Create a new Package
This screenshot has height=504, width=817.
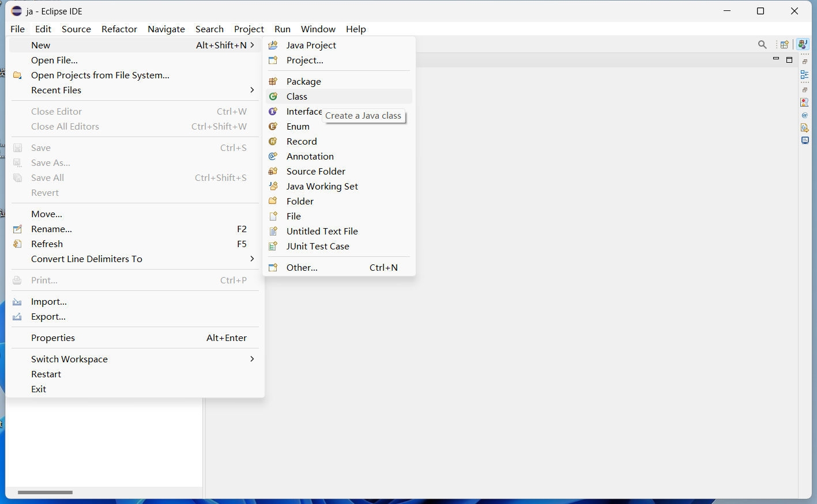tap(339, 81)
